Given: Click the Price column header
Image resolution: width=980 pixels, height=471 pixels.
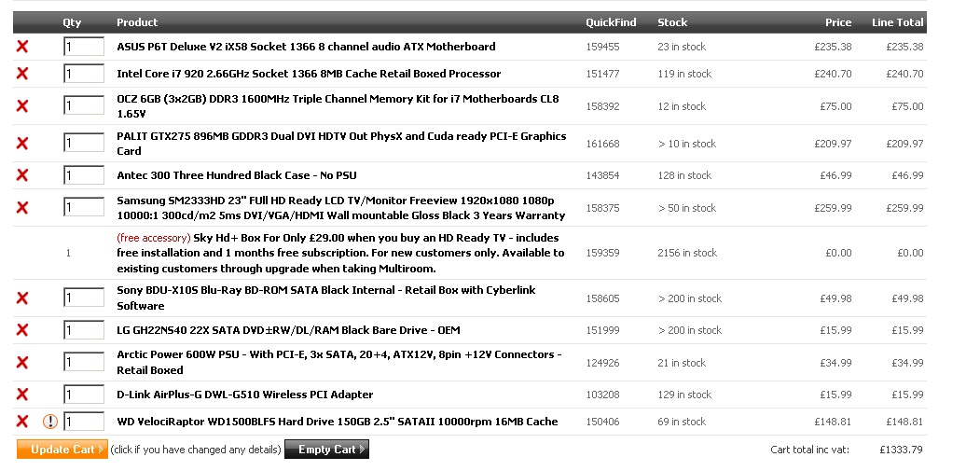Looking at the screenshot, I should point(838,22).
